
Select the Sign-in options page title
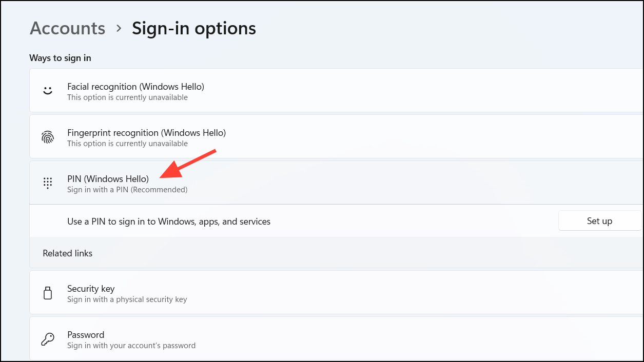(x=193, y=28)
